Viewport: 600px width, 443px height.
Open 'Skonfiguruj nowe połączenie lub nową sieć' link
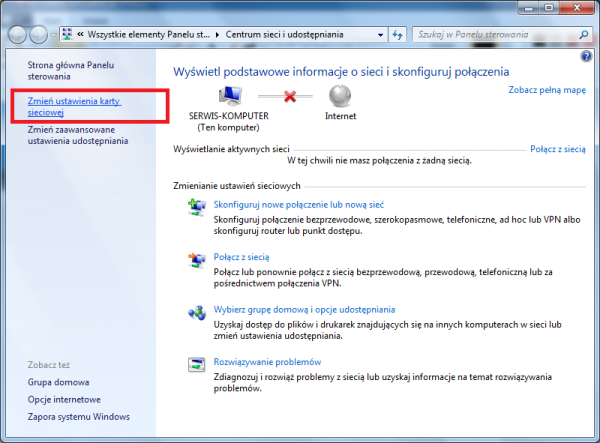tap(298, 205)
